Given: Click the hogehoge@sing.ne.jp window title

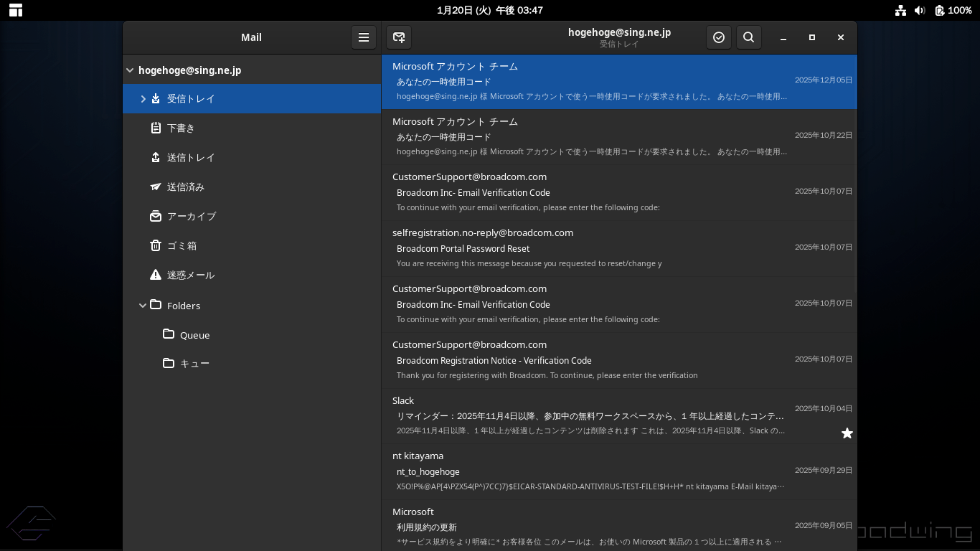Looking at the screenshot, I should (619, 32).
